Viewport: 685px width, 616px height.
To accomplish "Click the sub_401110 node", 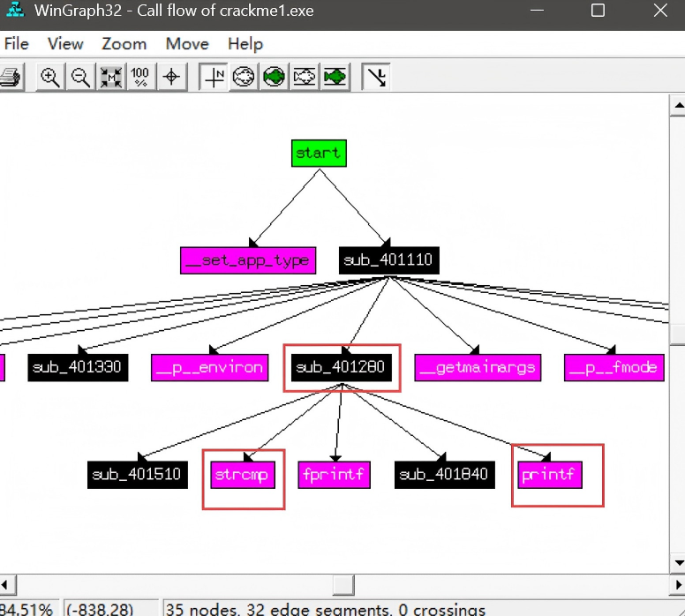I will point(388,260).
